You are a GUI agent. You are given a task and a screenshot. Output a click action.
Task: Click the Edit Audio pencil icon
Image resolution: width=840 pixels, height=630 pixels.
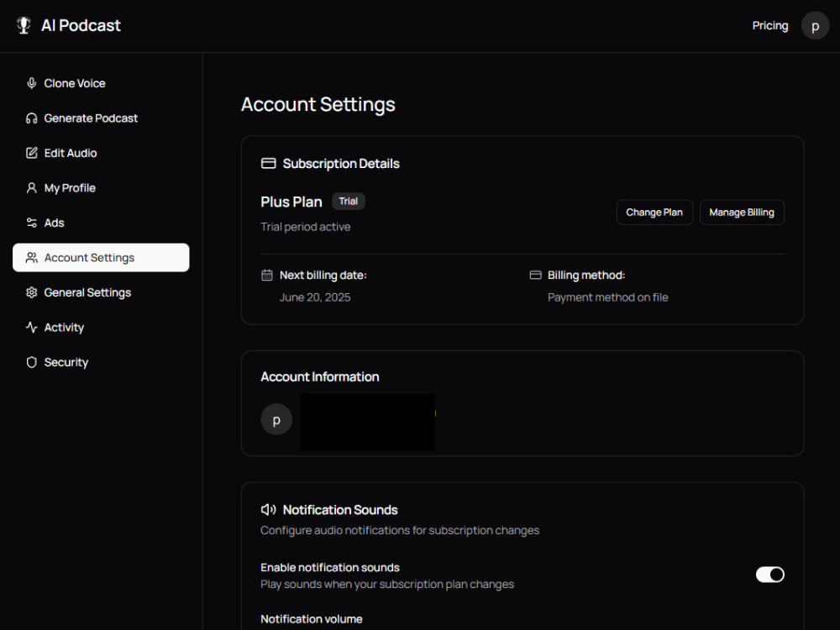[x=32, y=153]
